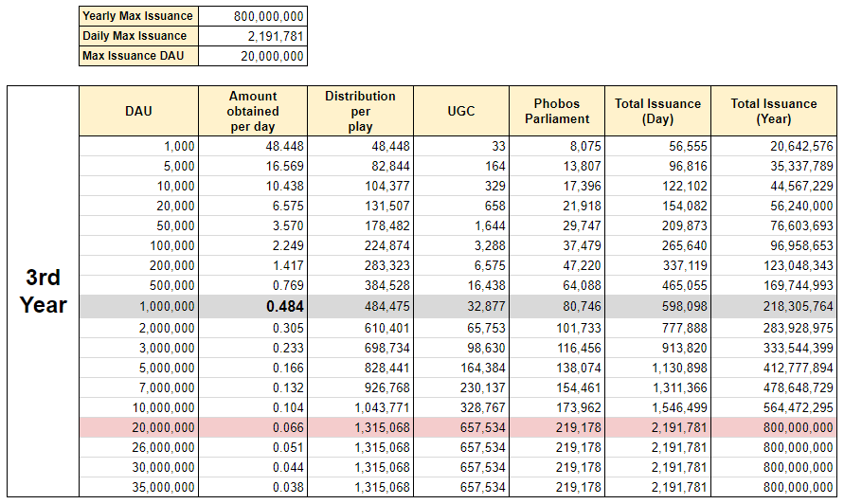Click the DAU cell showing 35,000,000
The height and width of the screenshot is (504, 844).
(x=138, y=487)
